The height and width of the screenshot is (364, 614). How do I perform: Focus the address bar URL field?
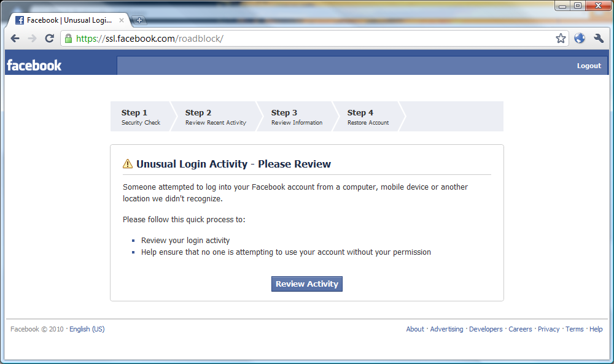[314, 38]
